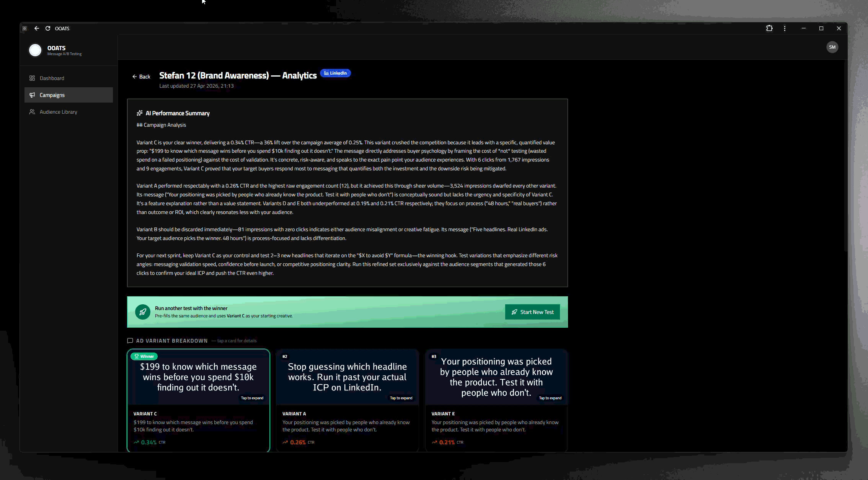Click the 'VARIANT C' label
The height and width of the screenshot is (480, 868).
(x=145, y=414)
